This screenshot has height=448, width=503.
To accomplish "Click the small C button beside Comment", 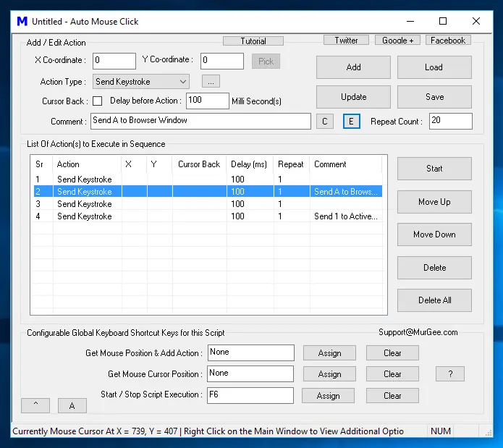I will [x=325, y=122].
